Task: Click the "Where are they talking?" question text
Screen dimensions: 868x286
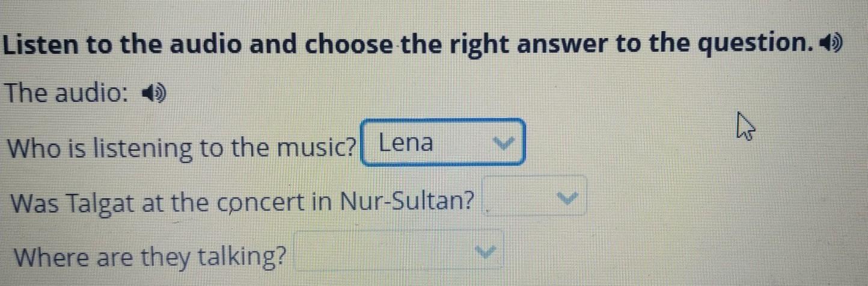Action: point(150,258)
